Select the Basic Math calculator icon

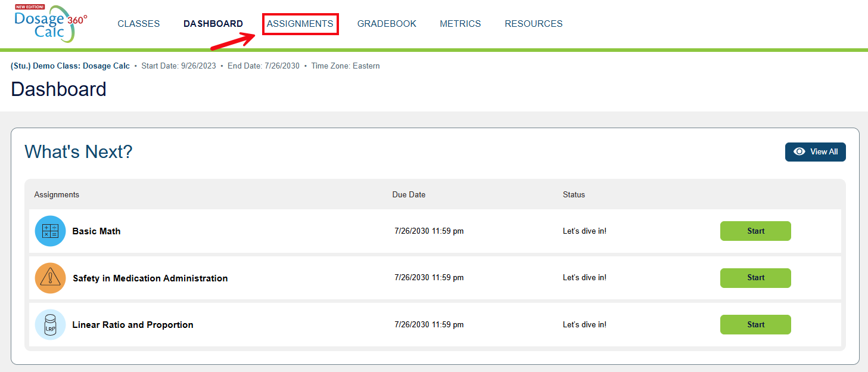(x=50, y=231)
